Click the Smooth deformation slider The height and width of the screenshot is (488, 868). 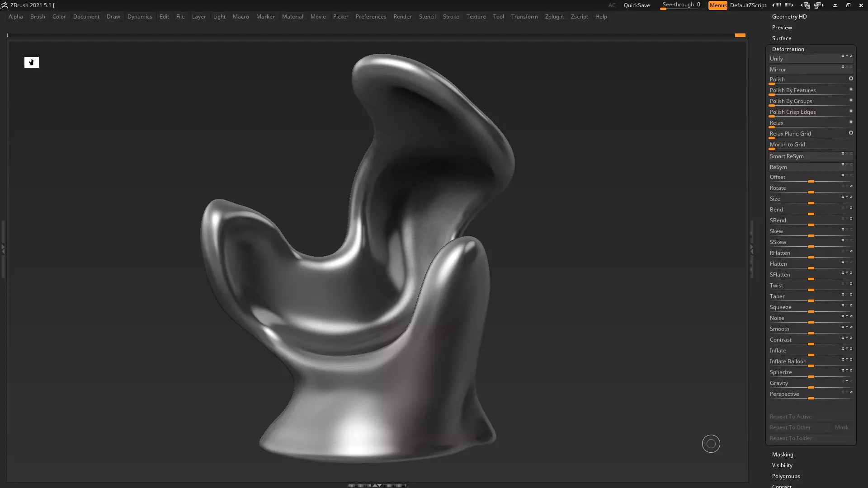coord(811,329)
